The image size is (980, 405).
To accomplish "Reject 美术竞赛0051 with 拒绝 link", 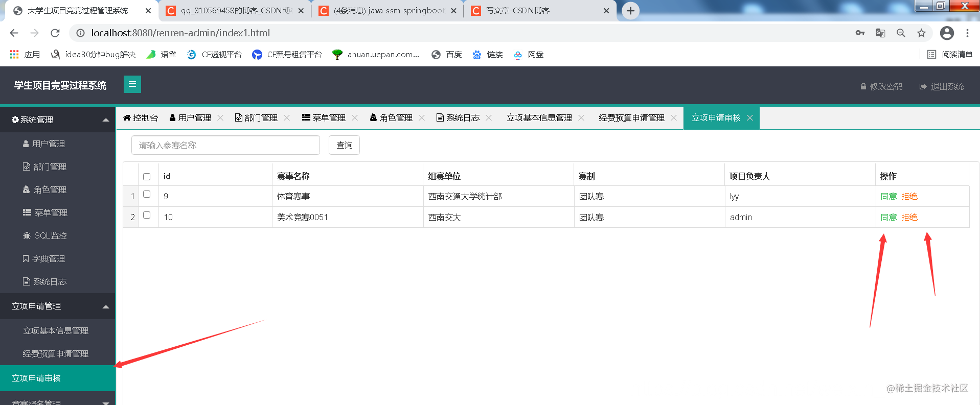I will 909,217.
